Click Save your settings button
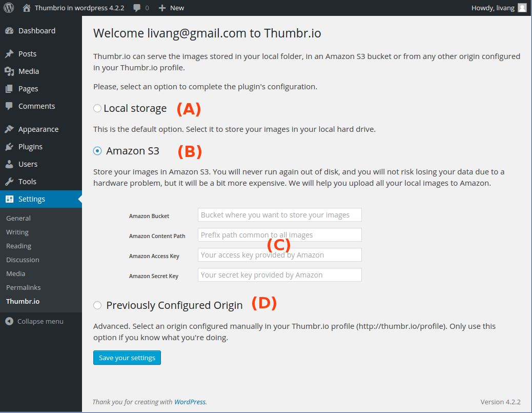The width and height of the screenshot is (532, 413). pos(127,358)
